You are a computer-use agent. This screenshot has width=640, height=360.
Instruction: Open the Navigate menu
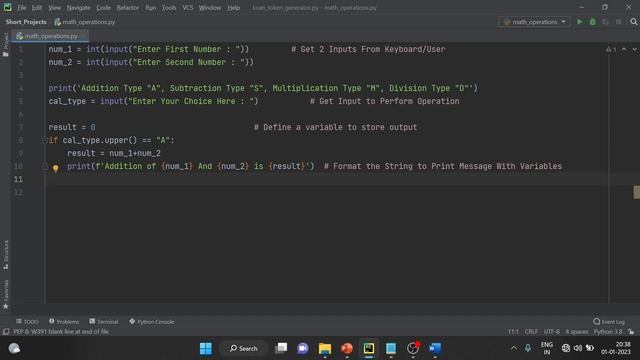point(78,7)
